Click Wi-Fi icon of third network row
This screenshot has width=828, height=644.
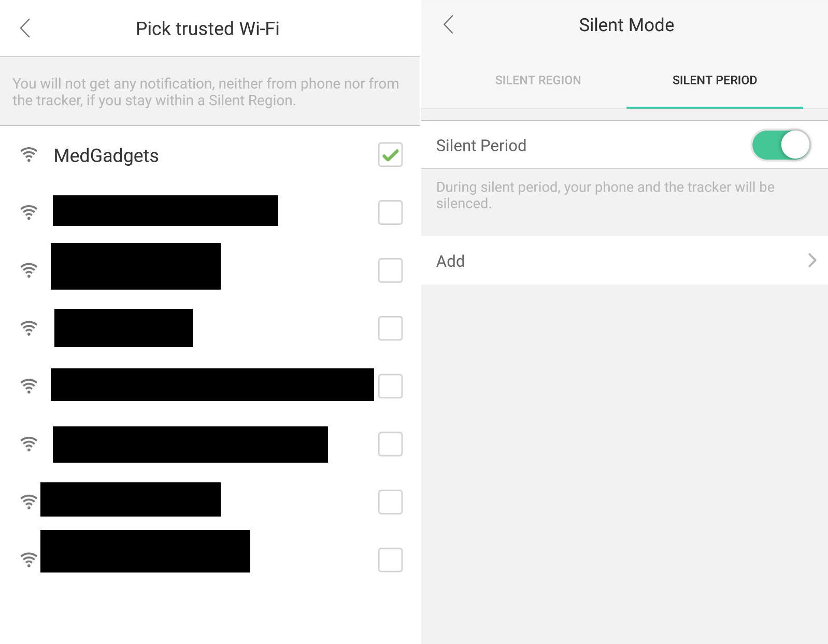[29, 270]
